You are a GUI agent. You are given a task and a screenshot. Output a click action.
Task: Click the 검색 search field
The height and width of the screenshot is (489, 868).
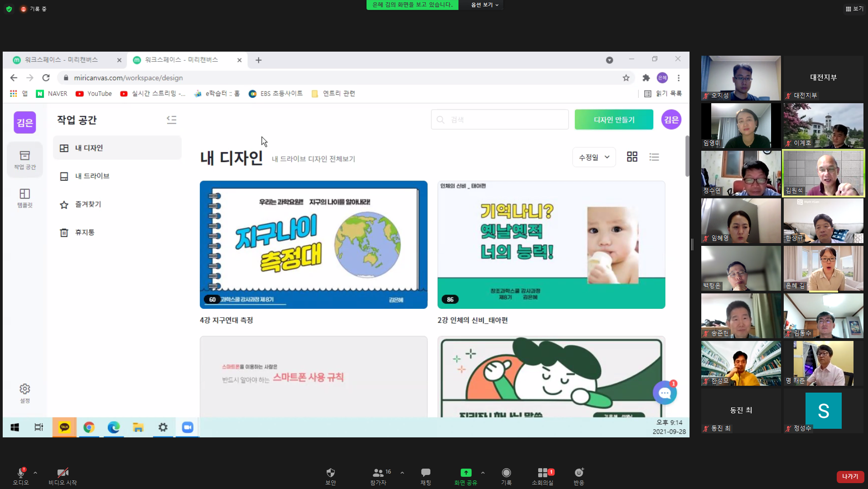[500, 120]
